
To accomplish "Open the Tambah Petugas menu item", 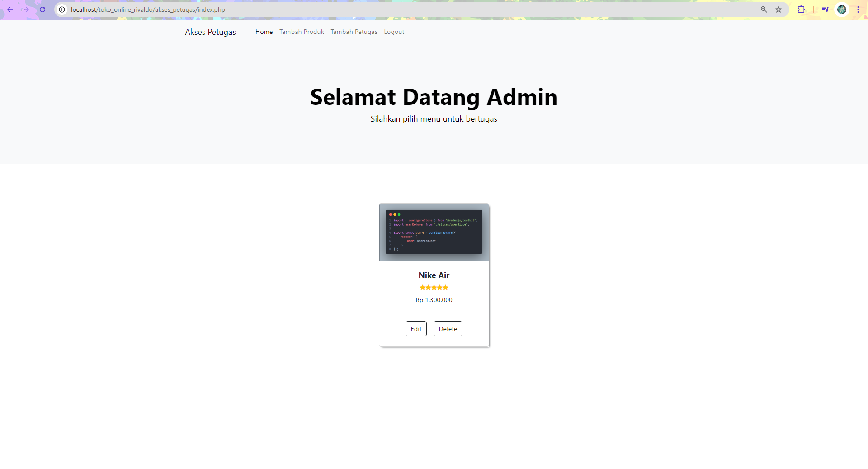I will pyautogui.click(x=354, y=32).
